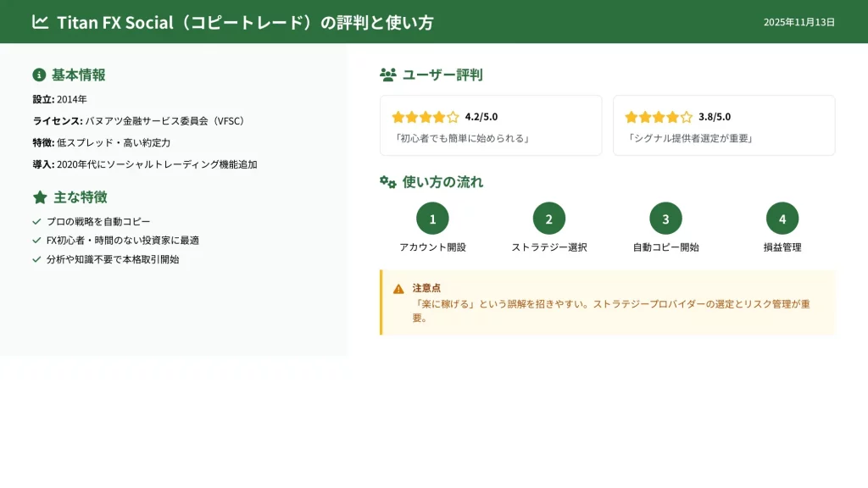Click checkmark next to 分析や知識不要で本格取引開始
Screen dimensions: 868x488
pos(36,259)
